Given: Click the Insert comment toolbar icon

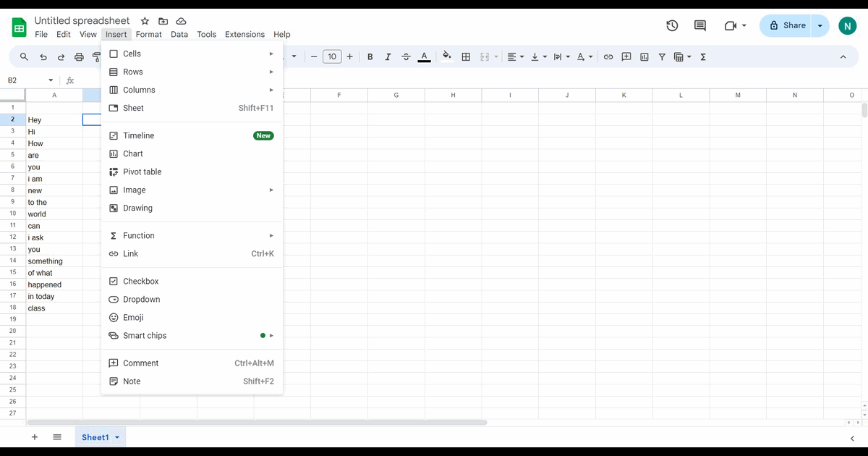Looking at the screenshot, I should point(626,56).
